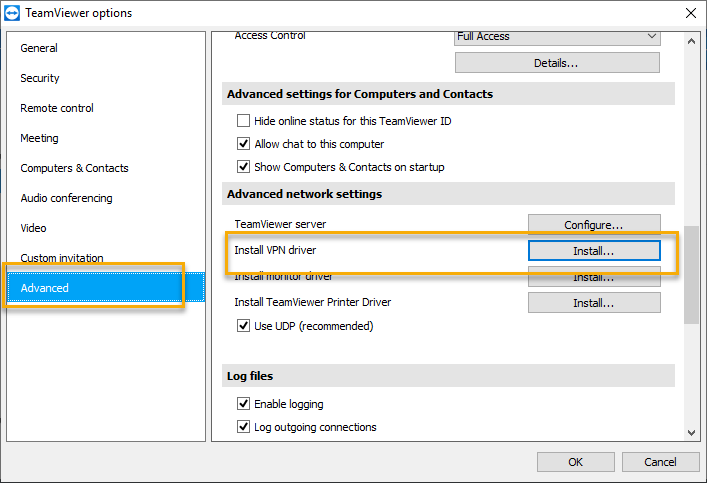Click the OK button
Image resolution: width=707 pixels, height=483 pixels.
pyautogui.click(x=575, y=462)
